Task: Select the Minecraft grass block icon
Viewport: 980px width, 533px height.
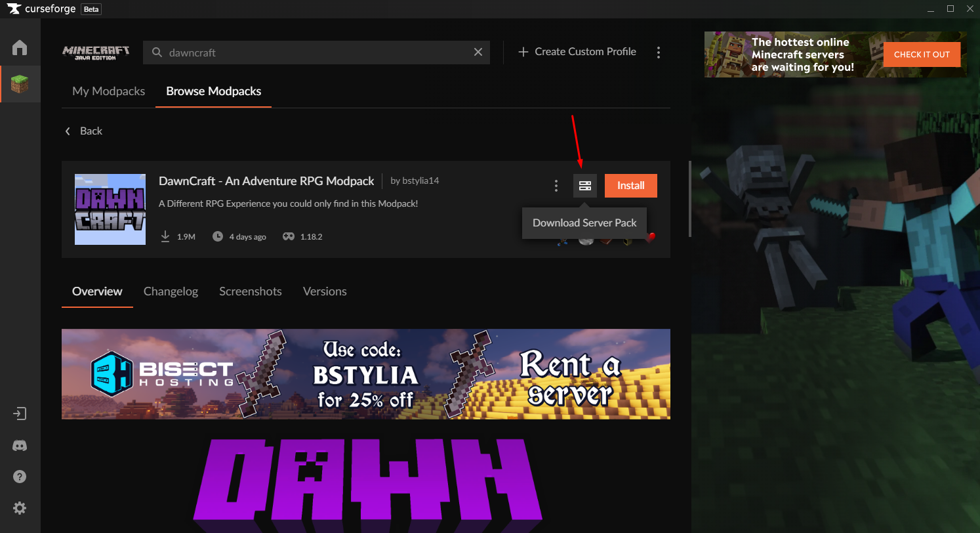Action: click(20, 84)
